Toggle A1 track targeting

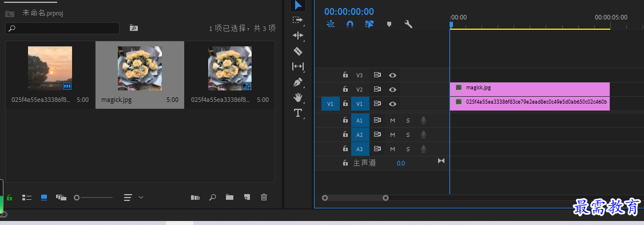360,121
